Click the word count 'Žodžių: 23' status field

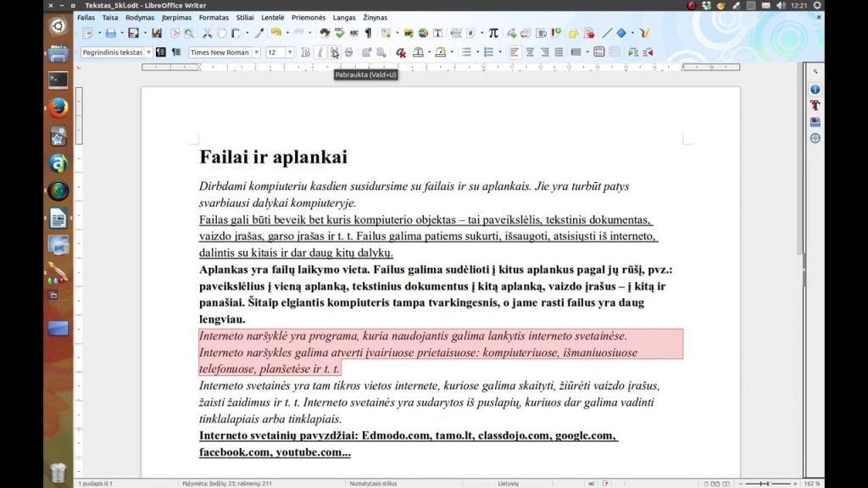coord(227,484)
